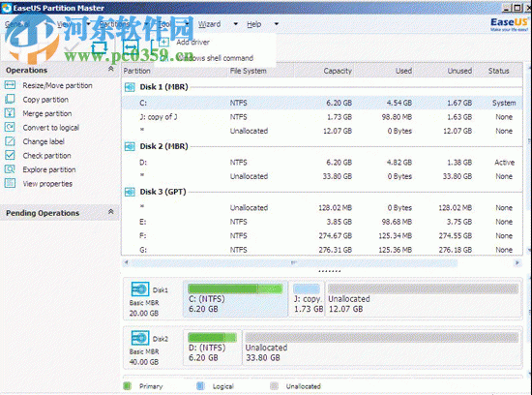Collapse the Pending Operations panel chevron
Screen dimensions: 532x395
click(110, 212)
